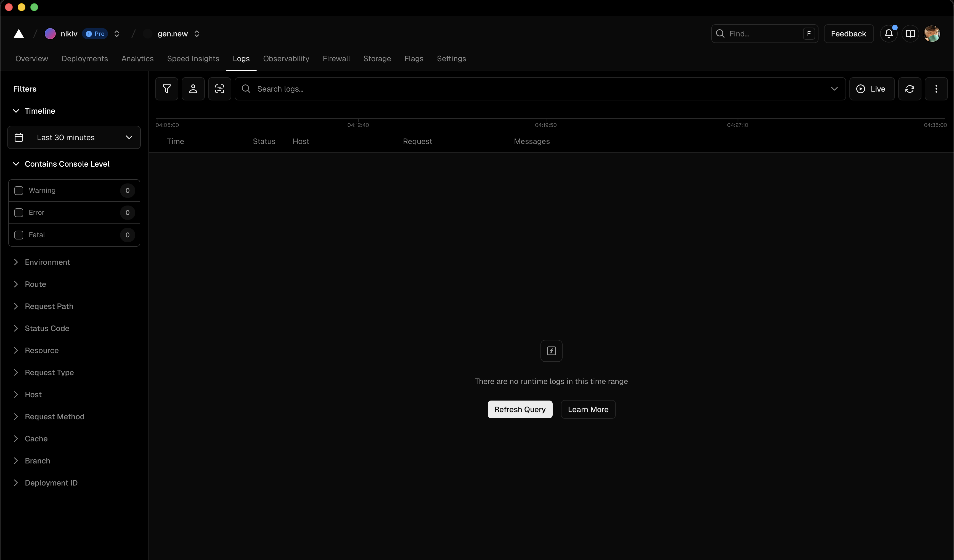Open the Last 30 minutes dropdown
Viewport: 954px width, 560px height.
[85, 137]
